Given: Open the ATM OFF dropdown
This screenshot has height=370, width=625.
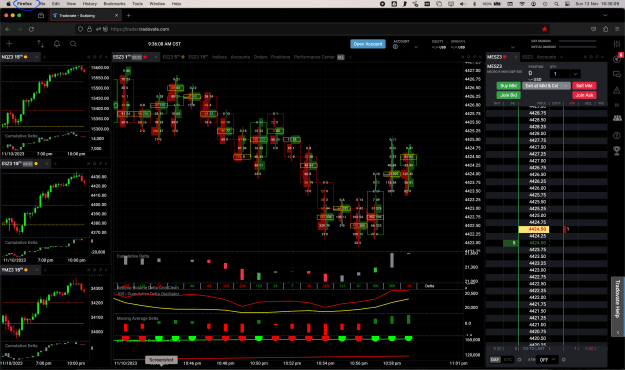Looking at the screenshot, I should click(x=547, y=360).
